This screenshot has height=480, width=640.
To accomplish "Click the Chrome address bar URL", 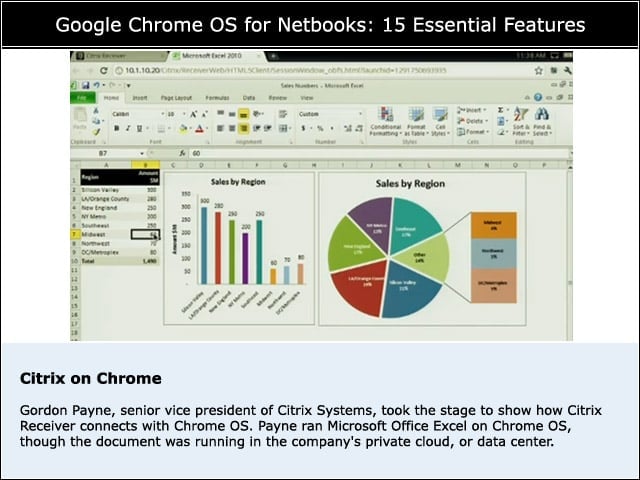I will pos(286,71).
